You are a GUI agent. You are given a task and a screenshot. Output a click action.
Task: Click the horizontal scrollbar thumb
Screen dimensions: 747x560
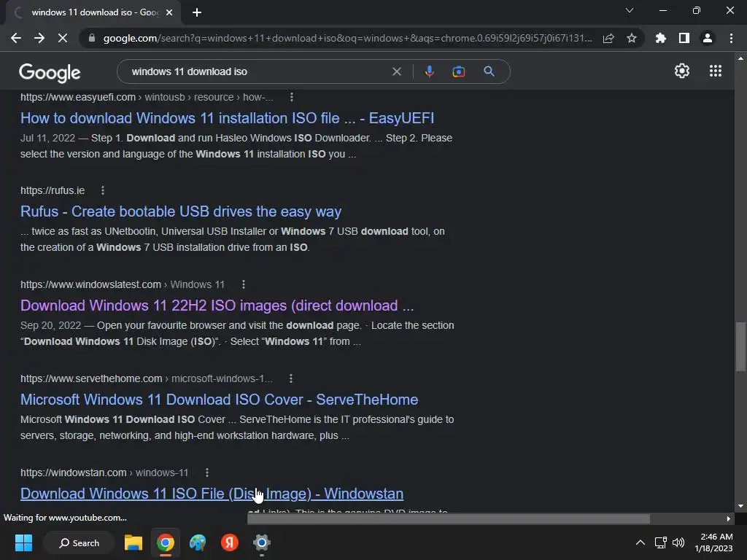point(449,518)
